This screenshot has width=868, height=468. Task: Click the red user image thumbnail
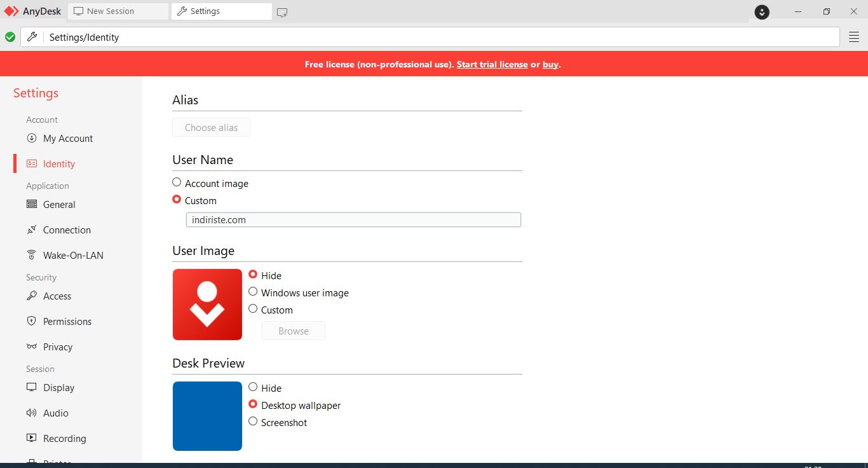tap(207, 305)
